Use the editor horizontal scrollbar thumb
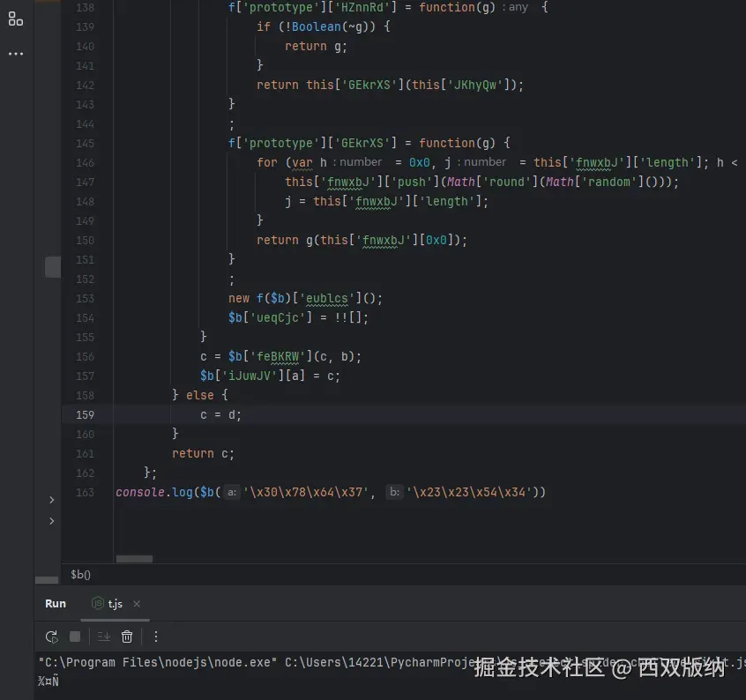Screen dimensions: 746x700 134,559
